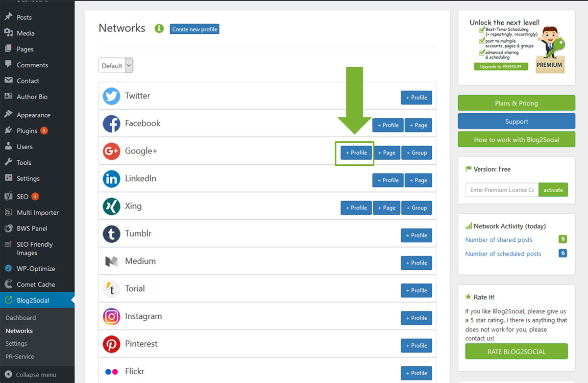Image resolution: width=588 pixels, height=383 pixels.
Task: Click the Medium logo icon
Action: point(111,261)
